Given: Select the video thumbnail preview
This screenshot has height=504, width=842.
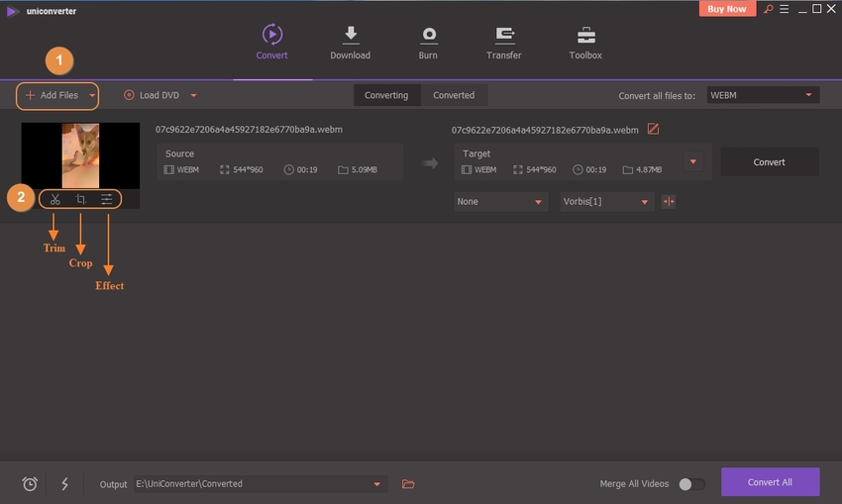Looking at the screenshot, I should pos(80,155).
